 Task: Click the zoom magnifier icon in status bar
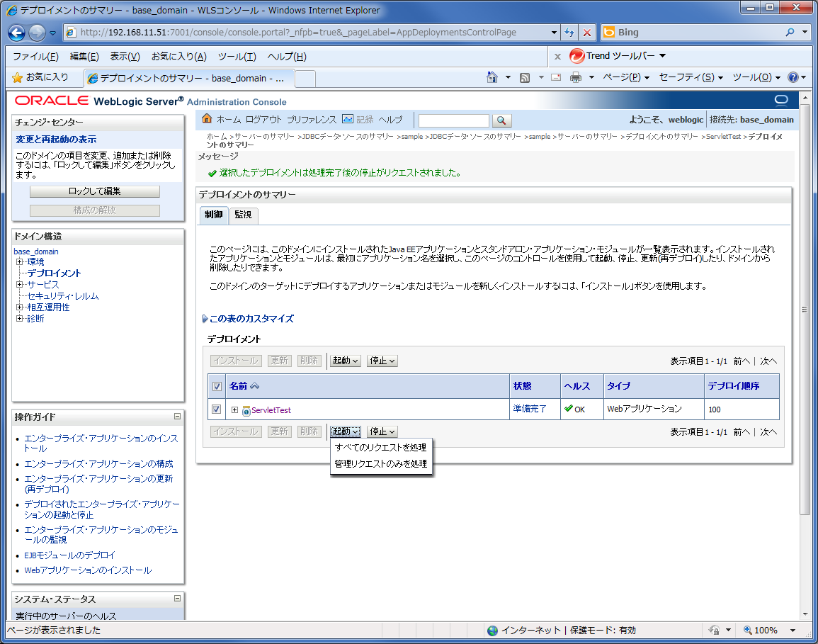(x=748, y=630)
